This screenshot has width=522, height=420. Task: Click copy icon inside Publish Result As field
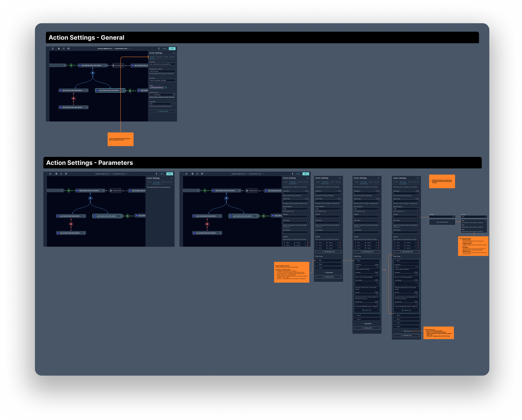(x=174, y=95)
